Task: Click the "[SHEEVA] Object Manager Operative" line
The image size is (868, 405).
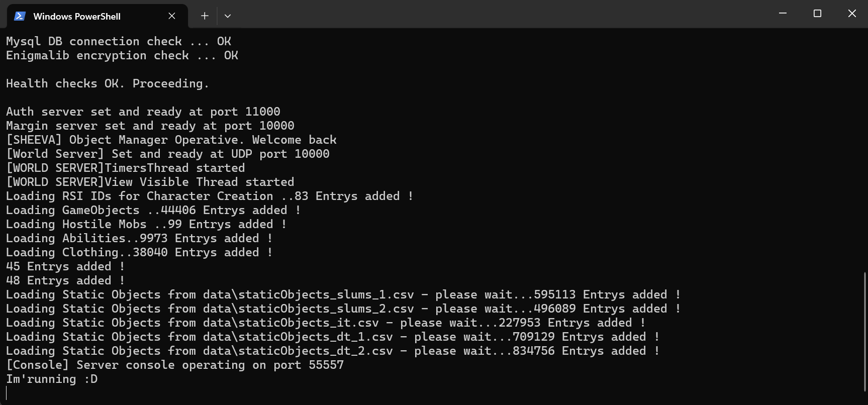Action: click(171, 140)
